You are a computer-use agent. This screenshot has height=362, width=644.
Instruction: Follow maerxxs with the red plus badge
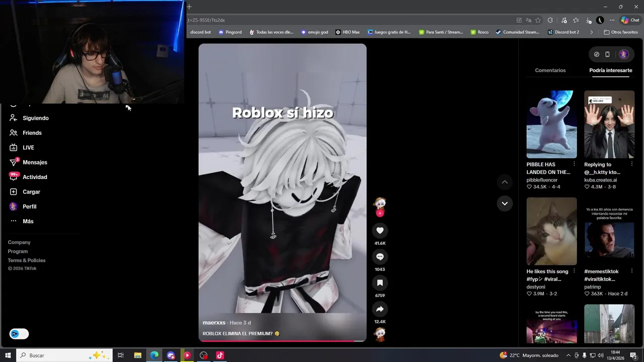(380, 213)
